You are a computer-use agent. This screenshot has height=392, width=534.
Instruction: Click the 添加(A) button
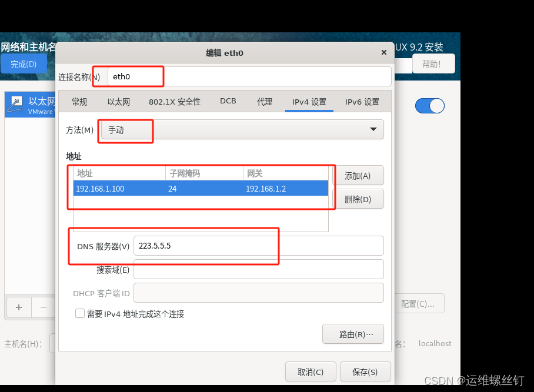point(358,176)
